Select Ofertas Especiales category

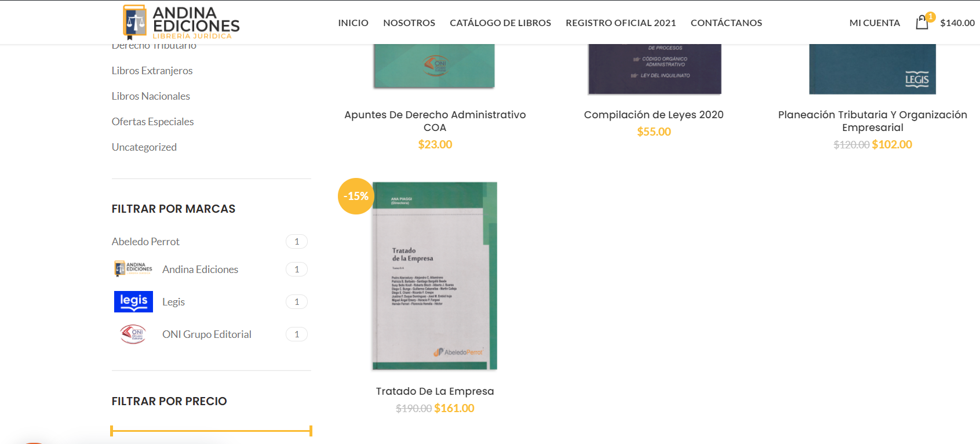point(152,122)
